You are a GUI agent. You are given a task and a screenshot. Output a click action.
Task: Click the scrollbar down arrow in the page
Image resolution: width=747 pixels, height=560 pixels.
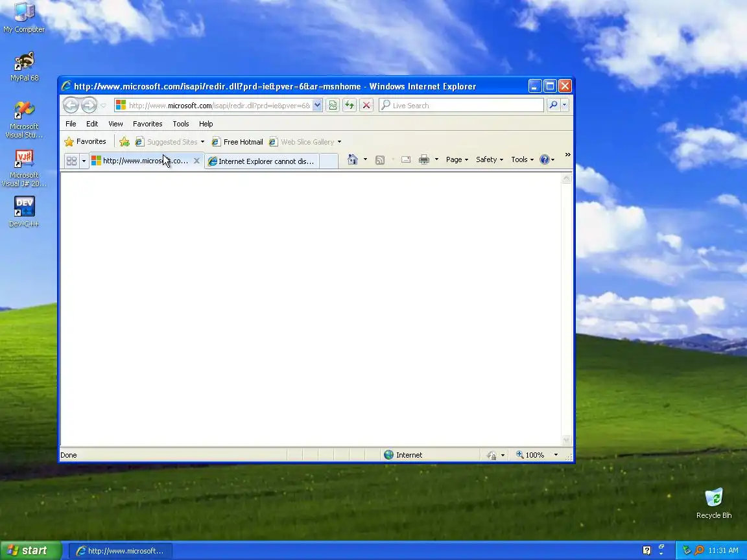[x=567, y=441]
